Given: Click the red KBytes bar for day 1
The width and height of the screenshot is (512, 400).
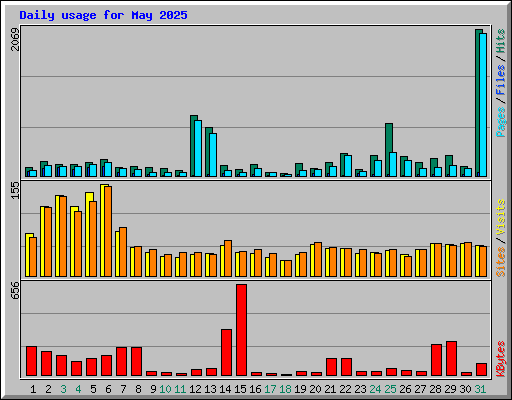Looking at the screenshot, I should coord(31,361).
